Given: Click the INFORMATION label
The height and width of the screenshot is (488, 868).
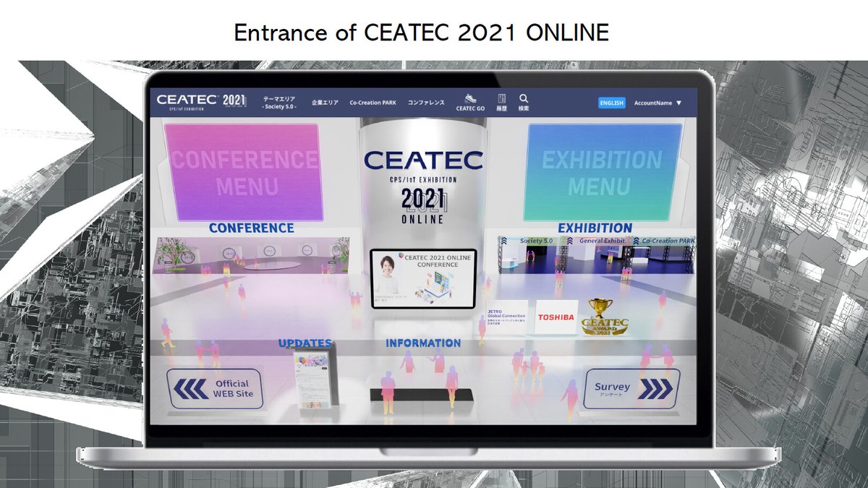Looking at the screenshot, I should coord(423,343).
